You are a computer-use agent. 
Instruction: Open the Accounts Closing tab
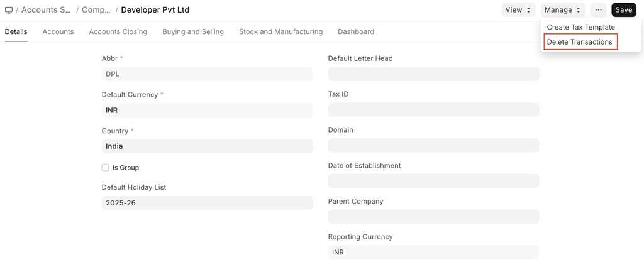pos(118,31)
